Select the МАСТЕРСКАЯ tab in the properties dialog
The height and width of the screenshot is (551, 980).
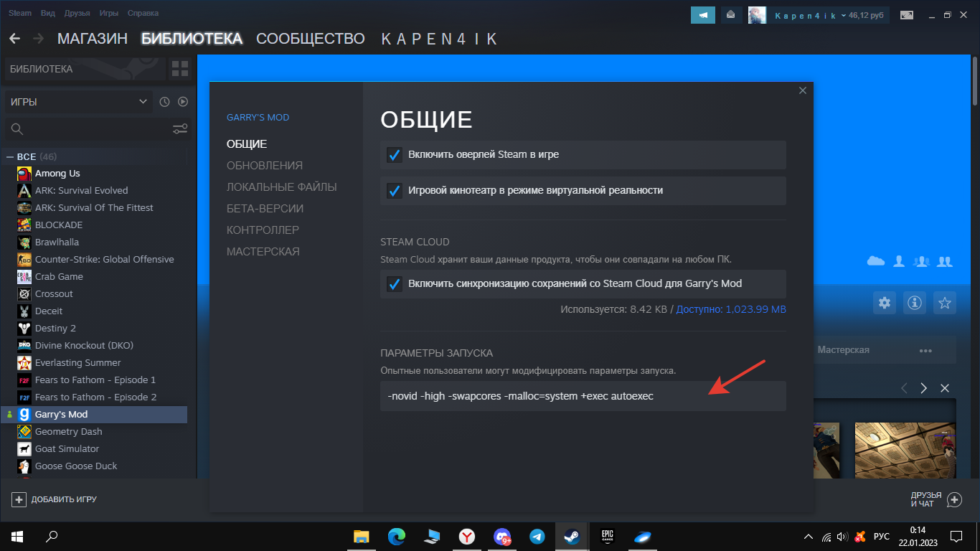pyautogui.click(x=263, y=252)
